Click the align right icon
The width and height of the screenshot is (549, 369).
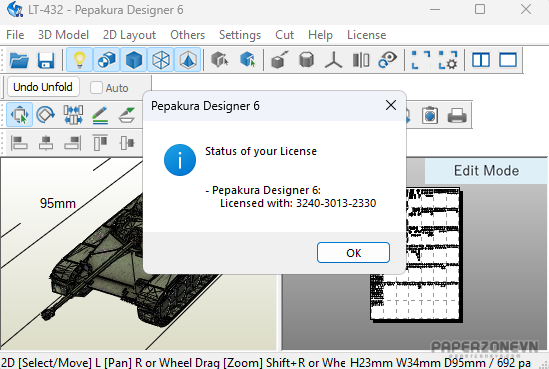coord(73,143)
